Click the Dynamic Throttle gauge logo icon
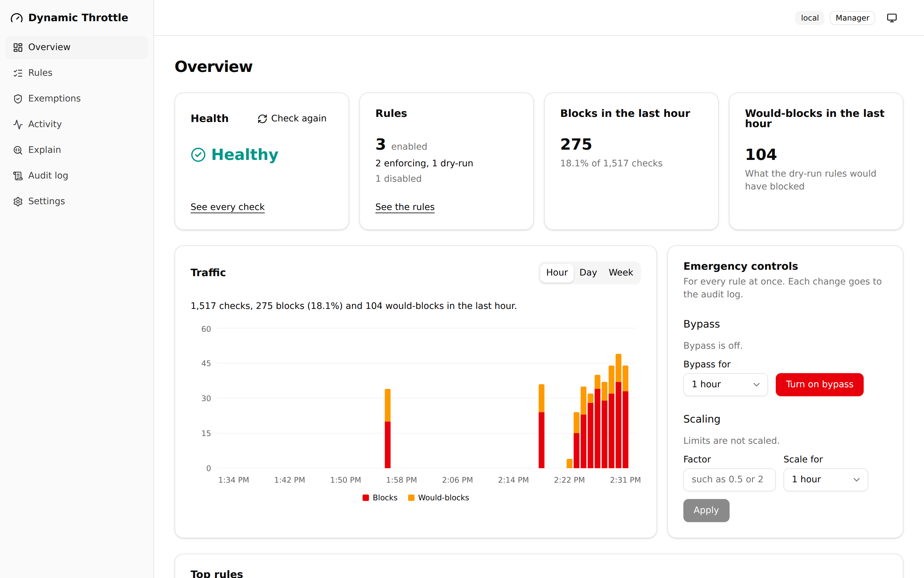The width and height of the screenshot is (924, 578). tap(17, 18)
